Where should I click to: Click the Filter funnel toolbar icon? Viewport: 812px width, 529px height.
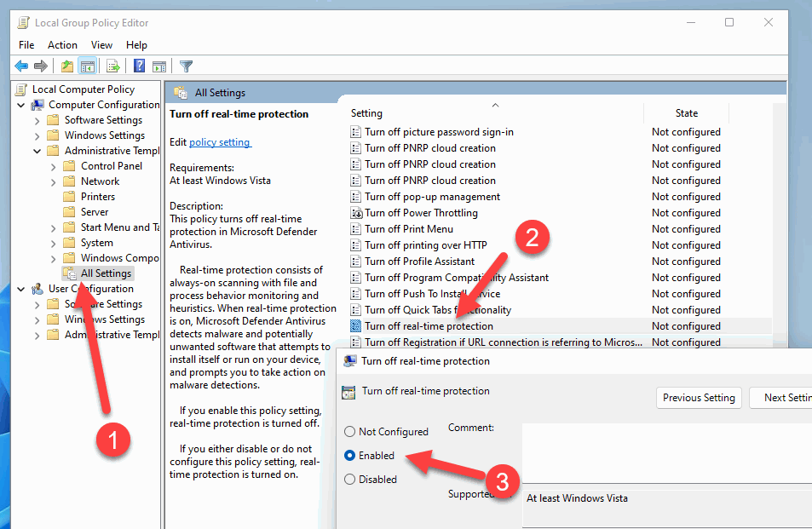pos(186,66)
